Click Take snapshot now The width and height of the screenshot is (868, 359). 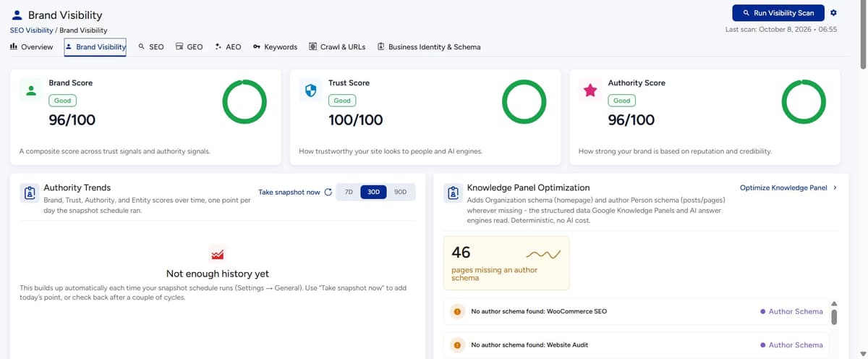pos(289,192)
